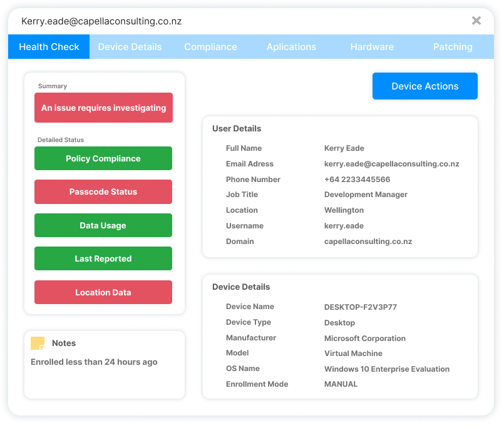Viewport: 504px width, 428px height.
Task: Click the 'Detailed Status' label
Action: (x=61, y=140)
